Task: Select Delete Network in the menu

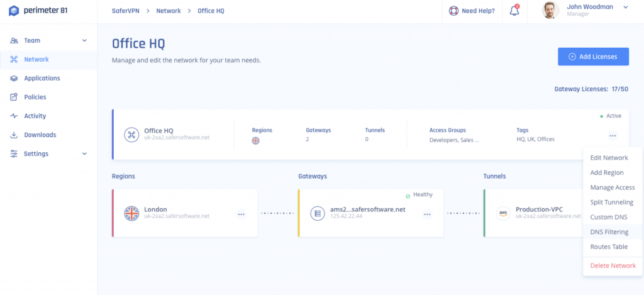Action: tap(613, 265)
